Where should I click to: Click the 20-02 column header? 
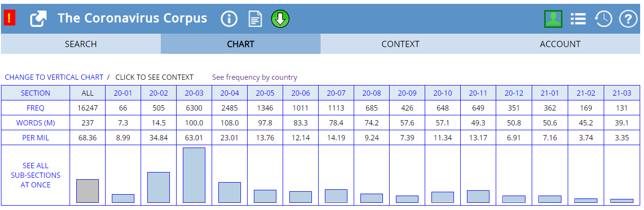tap(158, 93)
